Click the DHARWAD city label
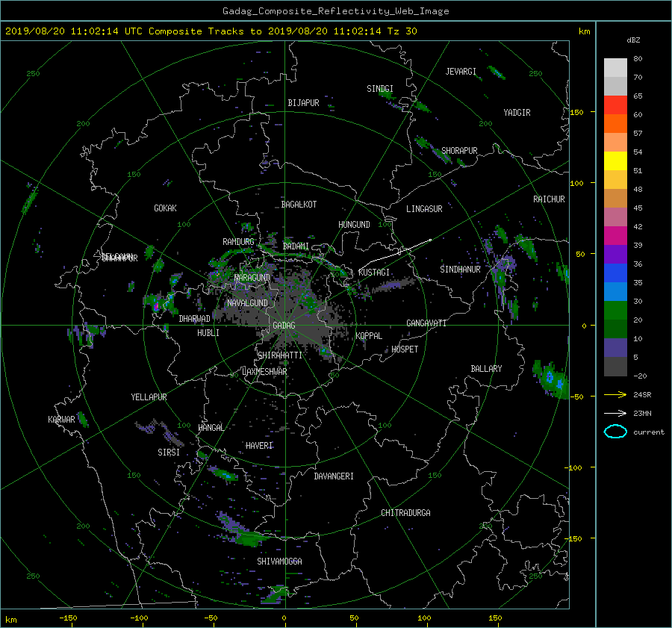Screen dimensions: 672x628 [194, 319]
